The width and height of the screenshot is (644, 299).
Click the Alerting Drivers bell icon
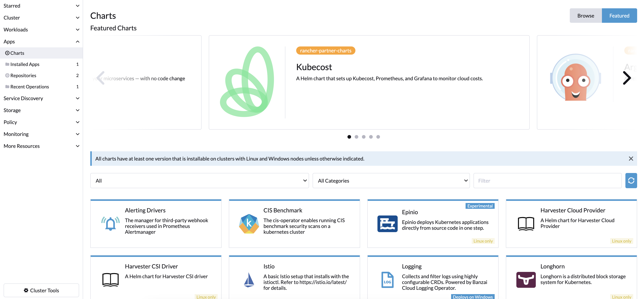tap(110, 223)
